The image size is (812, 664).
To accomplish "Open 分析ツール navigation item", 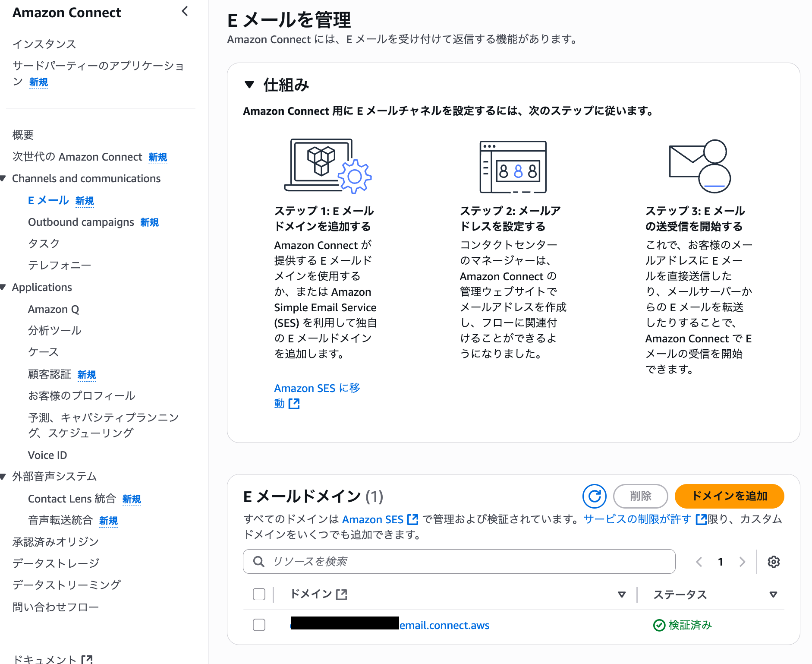I will tap(55, 331).
